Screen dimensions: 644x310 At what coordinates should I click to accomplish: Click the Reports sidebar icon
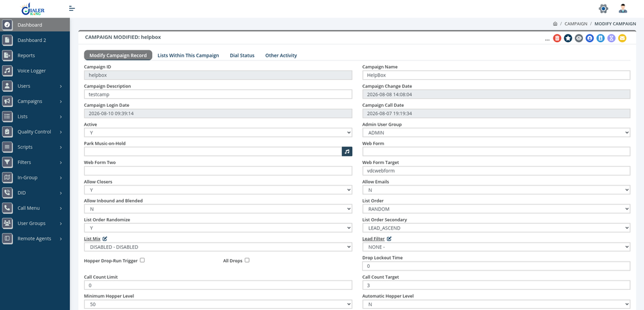[7, 55]
